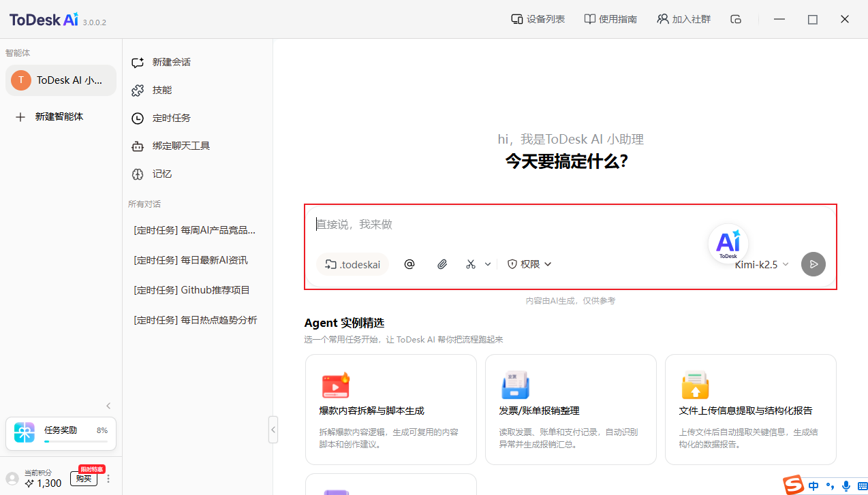Open the 技能 skills section
868x495 pixels.
pos(151,90)
